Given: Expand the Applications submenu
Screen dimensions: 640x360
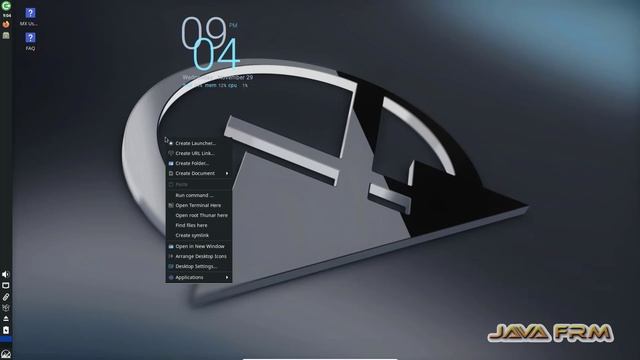Looking at the screenshot, I should click(199, 278).
